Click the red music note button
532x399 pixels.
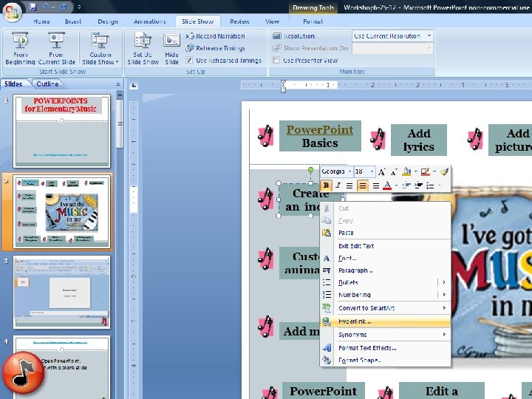tap(24, 372)
